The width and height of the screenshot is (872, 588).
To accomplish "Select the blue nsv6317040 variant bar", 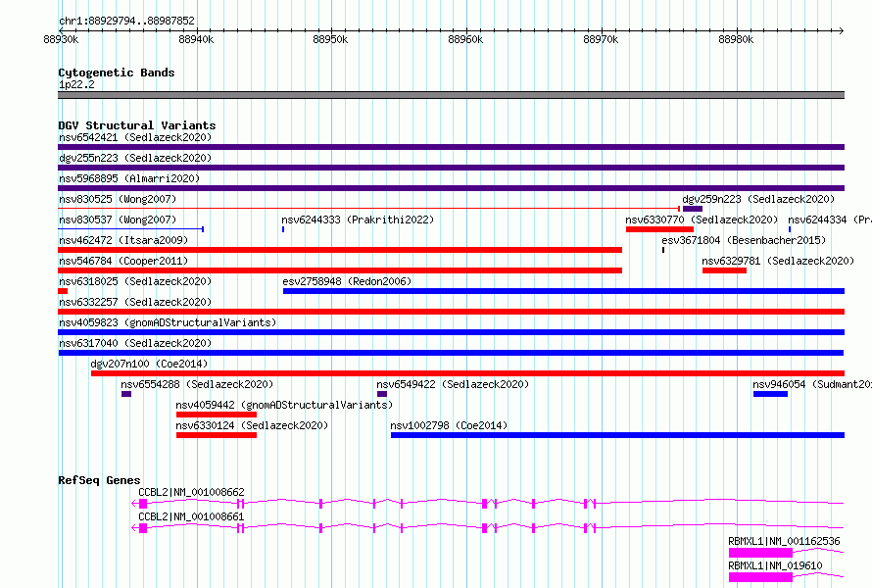I will pos(451,353).
